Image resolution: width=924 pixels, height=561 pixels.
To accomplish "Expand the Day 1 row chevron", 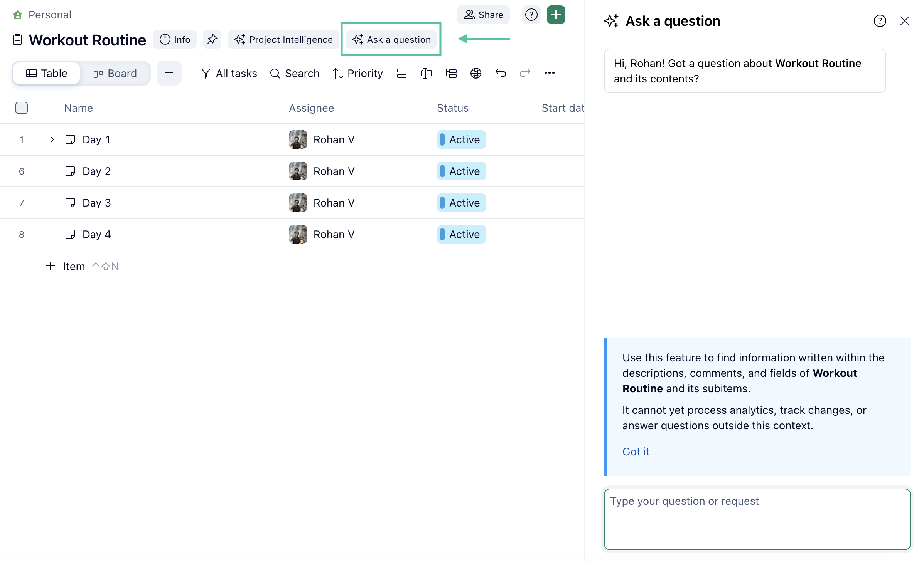I will tap(52, 139).
